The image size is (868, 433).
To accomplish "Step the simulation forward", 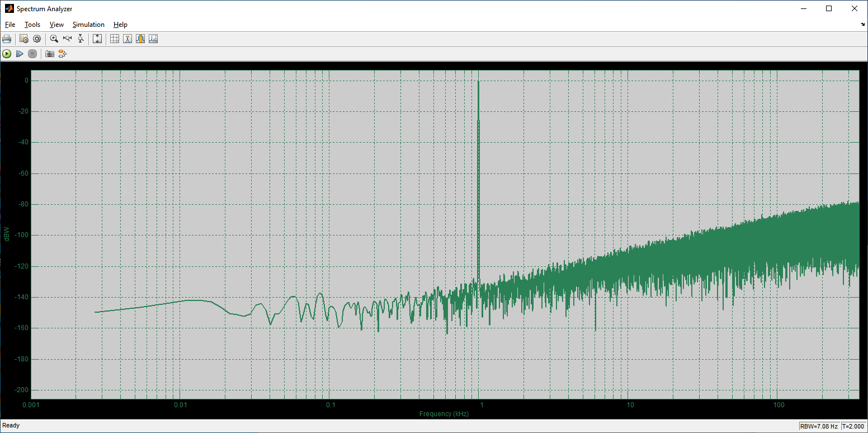I will [x=20, y=54].
